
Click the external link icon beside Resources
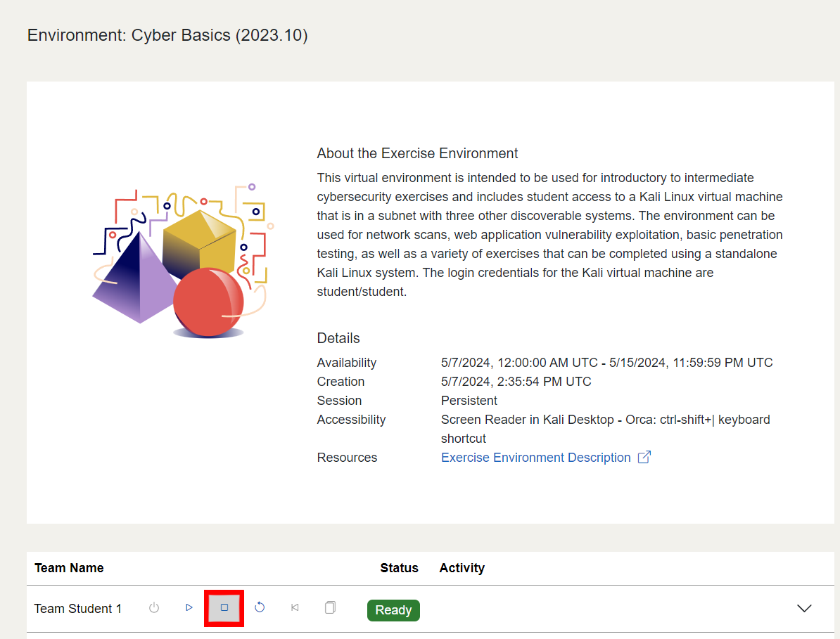pyautogui.click(x=644, y=457)
